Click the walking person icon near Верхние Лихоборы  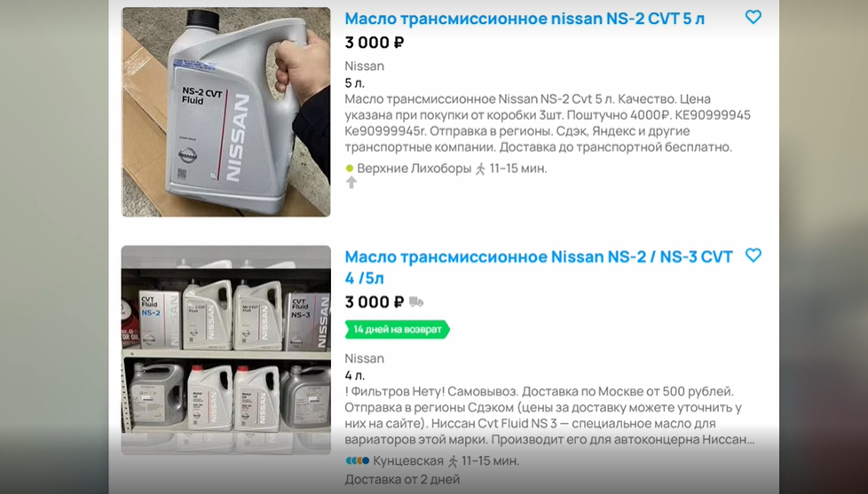point(480,169)
